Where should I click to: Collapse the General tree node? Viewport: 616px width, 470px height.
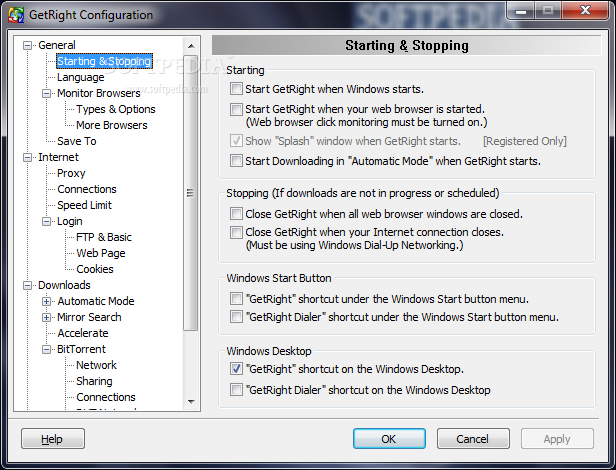(28, 45)
